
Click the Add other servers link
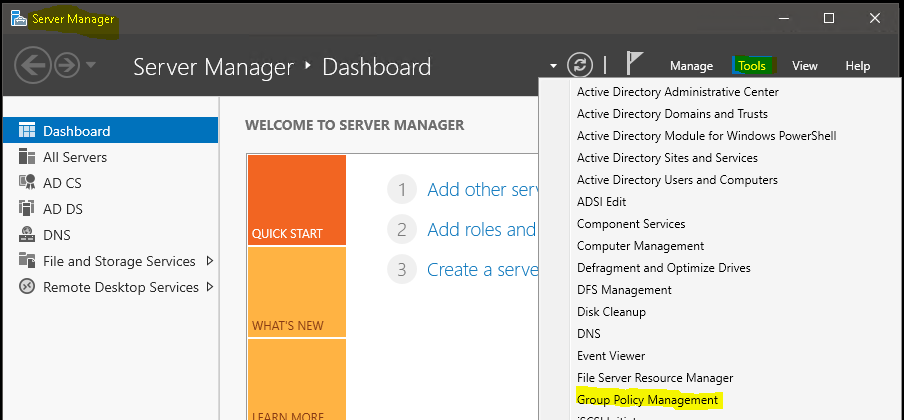click(x=482, y=190)
